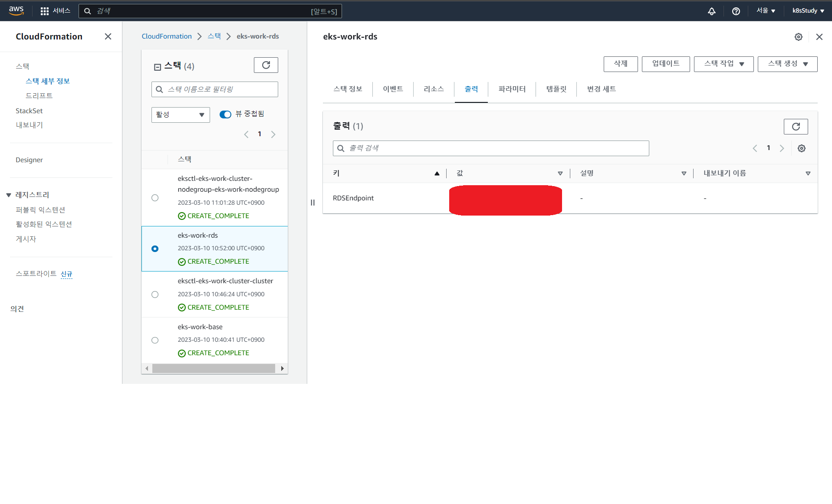Open 게시자 in the sidebar

click(x=26, y=239)
